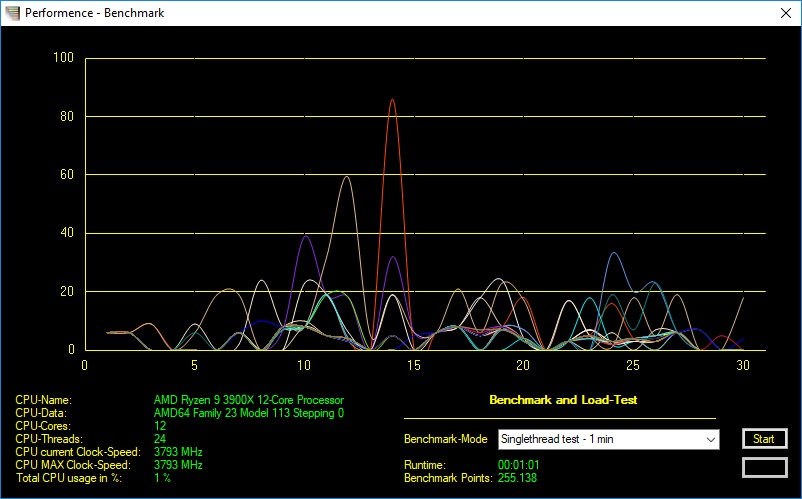The width and height of the screenshot is (802, 499).
Task: Click the 'CPU MAX Clock-Speed:' label
Action: (73, 465)
